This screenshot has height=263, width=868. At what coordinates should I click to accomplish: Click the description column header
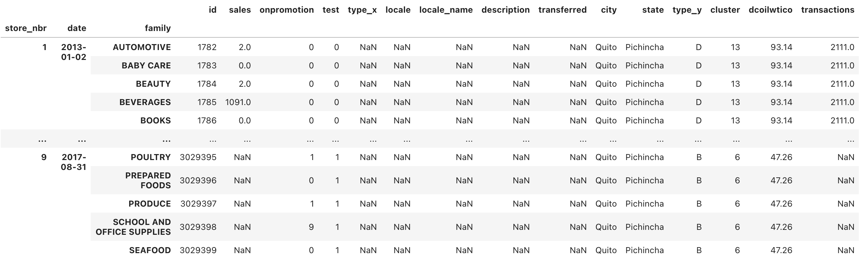pyautogui.click(x=505, y=10)
